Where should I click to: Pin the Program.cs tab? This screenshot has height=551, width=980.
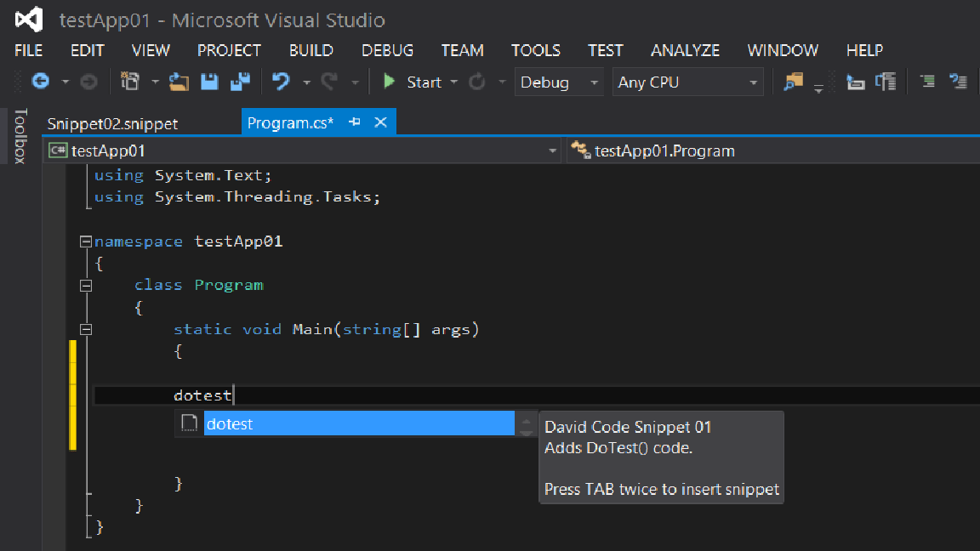point(355,122)
